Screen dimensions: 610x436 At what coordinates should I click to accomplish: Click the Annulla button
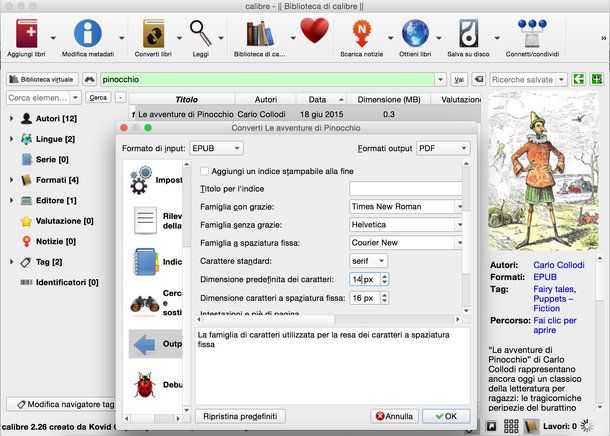click(x=394, y=416)
